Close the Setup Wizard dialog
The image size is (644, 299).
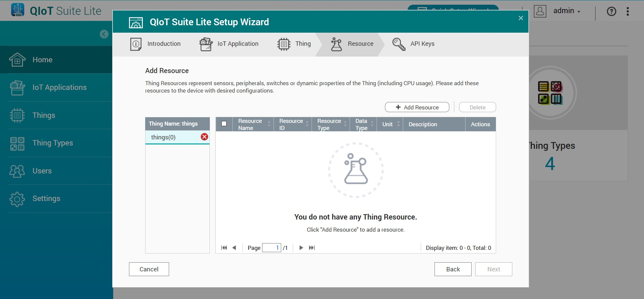(x=521, y=18)
